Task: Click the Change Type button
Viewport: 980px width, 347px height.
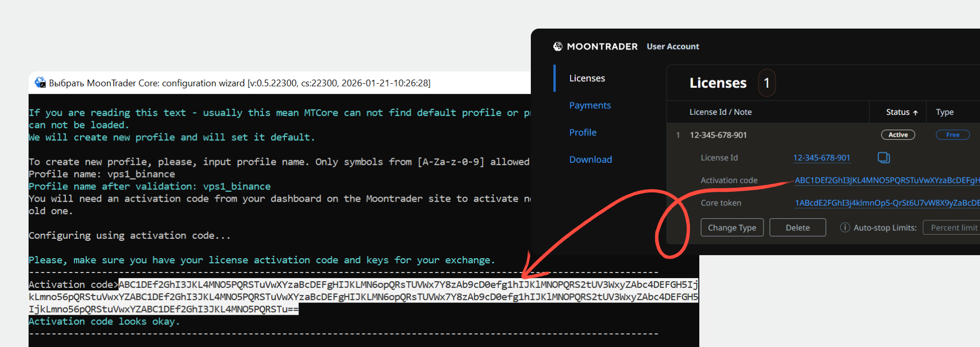Action: [x=732, y=228]
